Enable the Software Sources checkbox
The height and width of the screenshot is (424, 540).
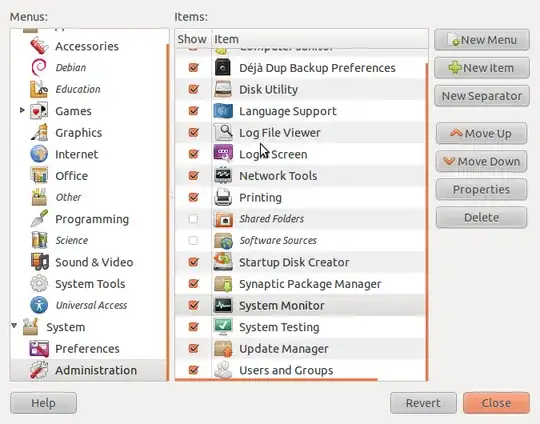[x=193, y=240]
